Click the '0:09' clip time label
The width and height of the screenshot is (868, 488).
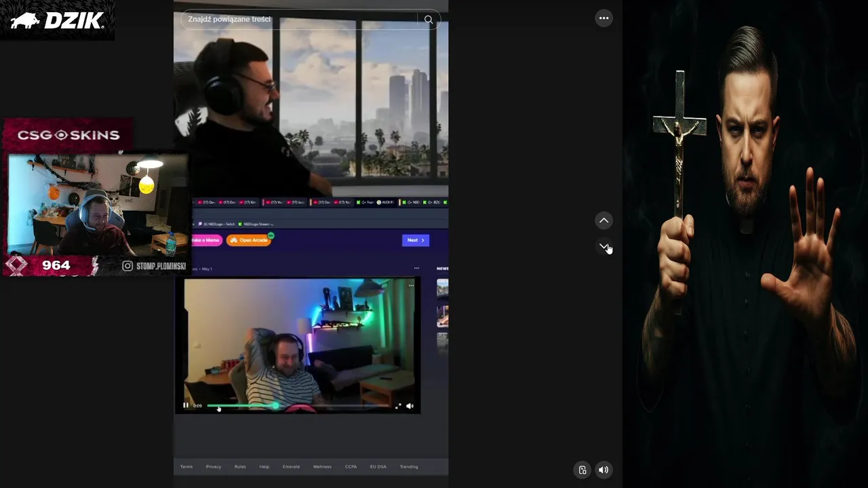pos(197,406)
